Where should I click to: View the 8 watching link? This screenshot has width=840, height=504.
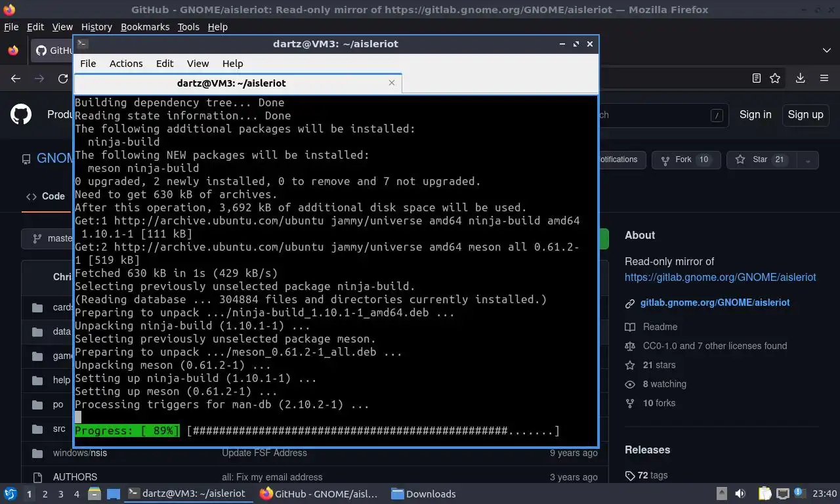point(664,384)
